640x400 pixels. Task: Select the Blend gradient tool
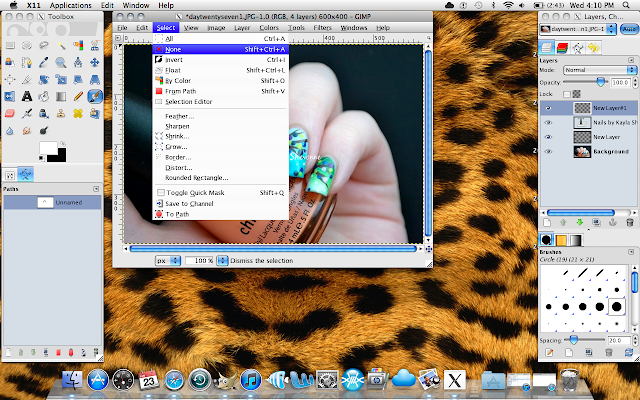click(61, 96)
